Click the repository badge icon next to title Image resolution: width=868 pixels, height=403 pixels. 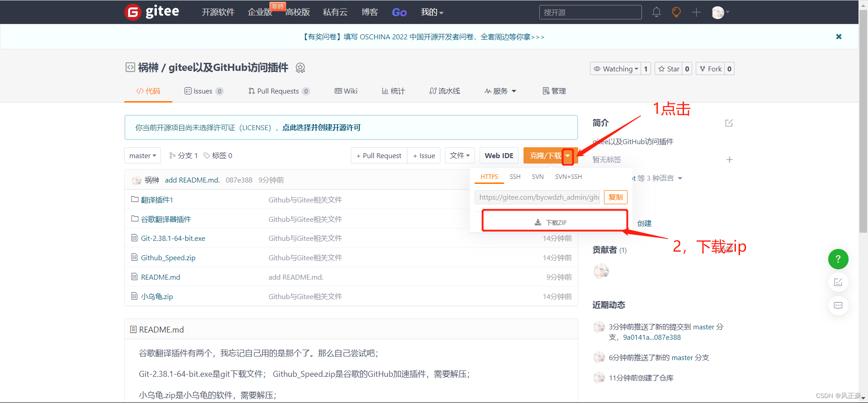point(300,68)
